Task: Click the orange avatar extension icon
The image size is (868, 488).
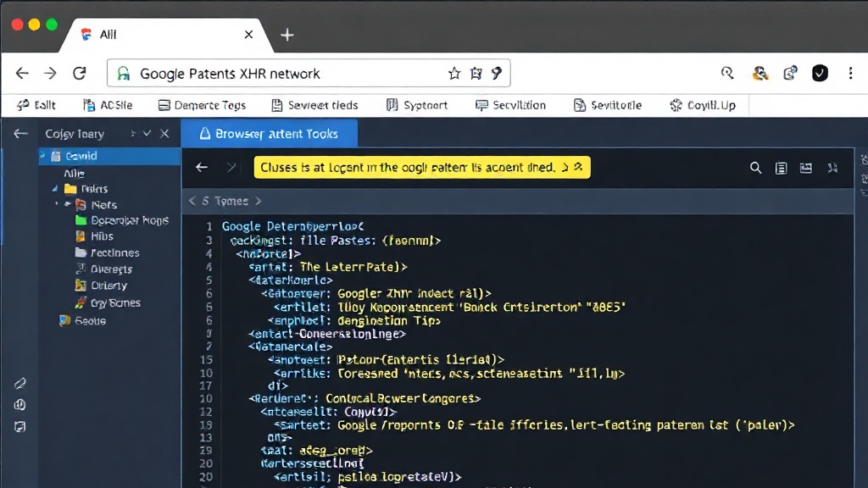Action: [x=760, y=73]
